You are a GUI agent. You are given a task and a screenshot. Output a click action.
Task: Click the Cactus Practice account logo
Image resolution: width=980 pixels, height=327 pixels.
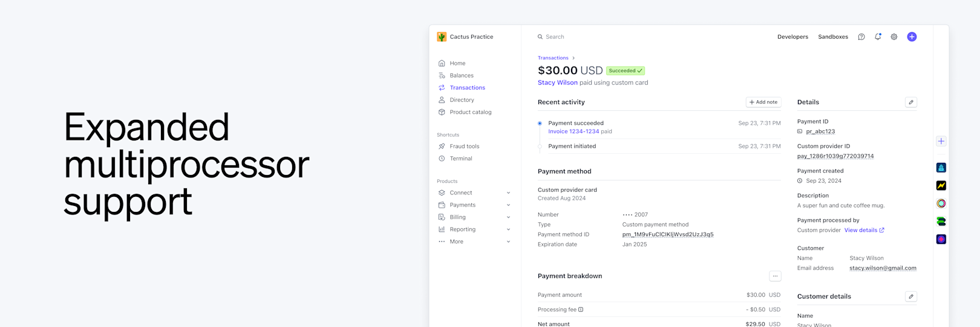(x=442, y=37)
